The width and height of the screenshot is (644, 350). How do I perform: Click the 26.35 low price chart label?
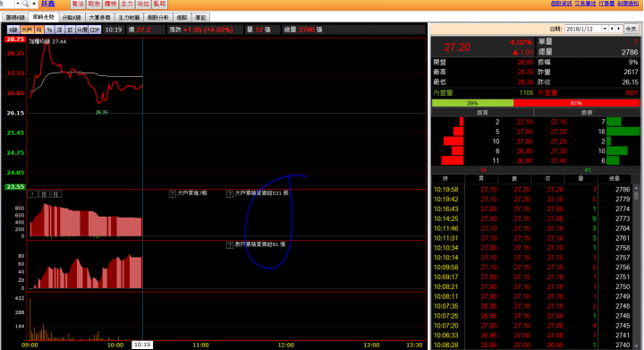pos(101,113)
